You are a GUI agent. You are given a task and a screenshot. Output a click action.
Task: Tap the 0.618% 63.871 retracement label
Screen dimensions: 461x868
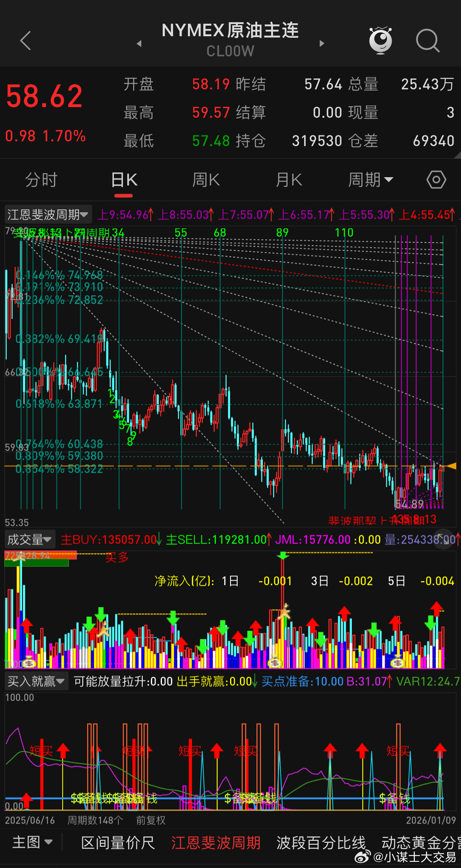tap(59, 404)
